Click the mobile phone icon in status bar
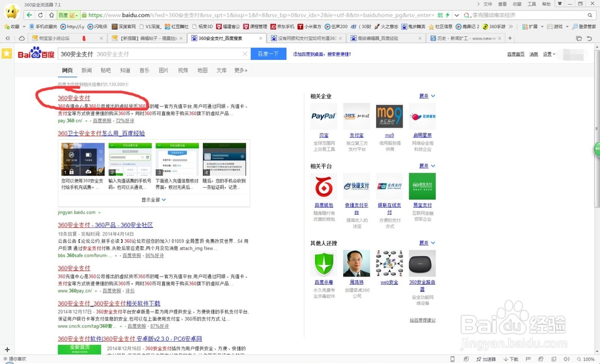The image size is (600, 364). (452, 359)
